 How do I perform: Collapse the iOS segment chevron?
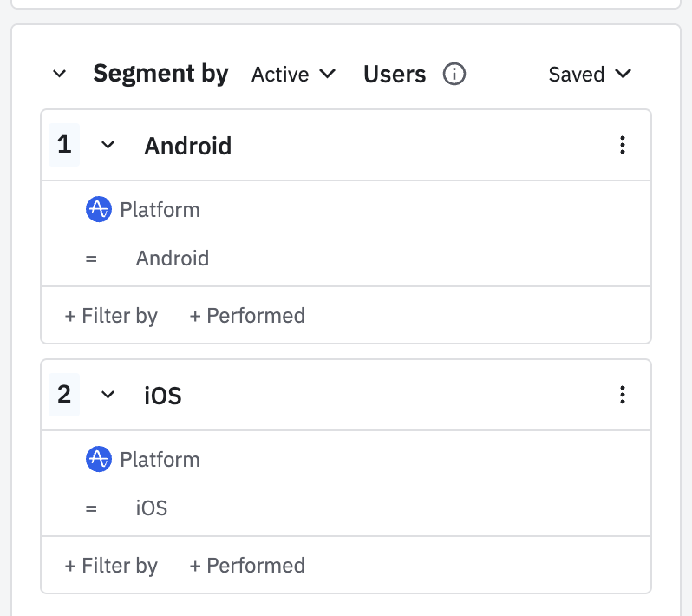click(x=108, y=396)
